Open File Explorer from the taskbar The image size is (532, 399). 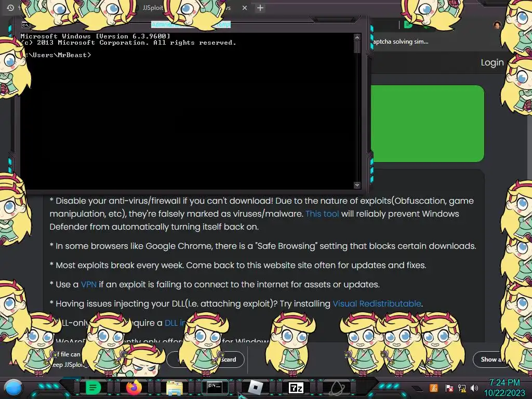coord(175,388)
